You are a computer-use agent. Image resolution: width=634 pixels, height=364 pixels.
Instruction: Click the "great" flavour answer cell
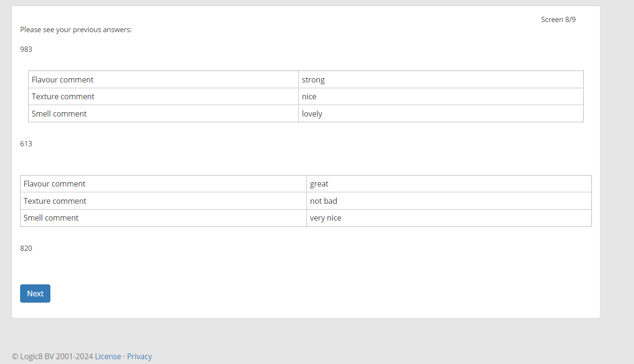[319, 184]
